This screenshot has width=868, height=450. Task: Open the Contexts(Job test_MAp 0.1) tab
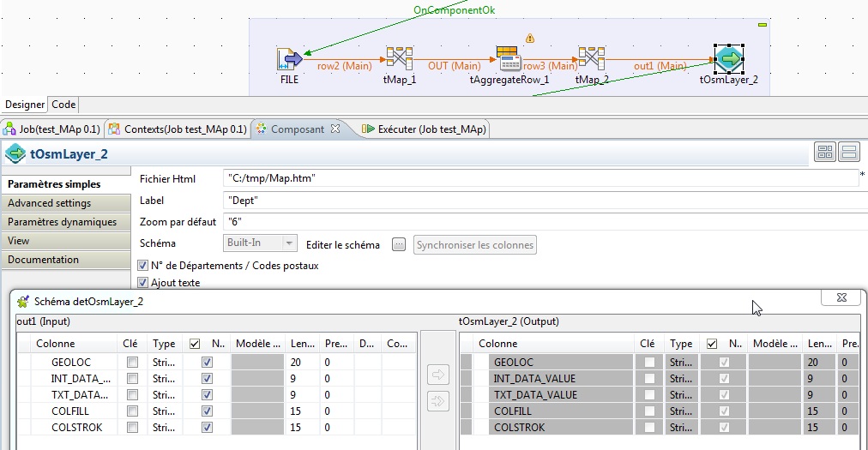[x=178, y=129]
